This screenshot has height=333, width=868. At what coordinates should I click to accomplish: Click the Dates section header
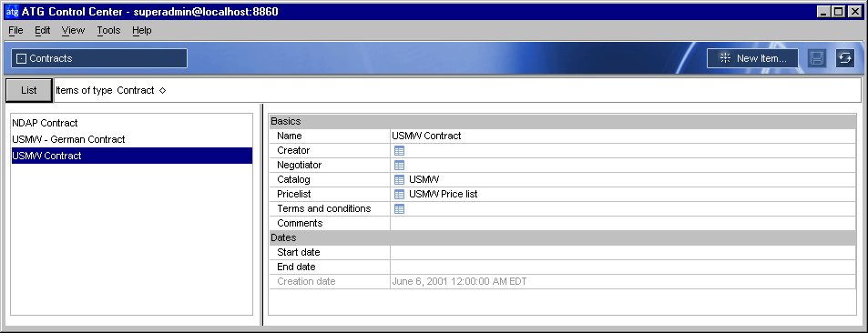tap(562, 237)
